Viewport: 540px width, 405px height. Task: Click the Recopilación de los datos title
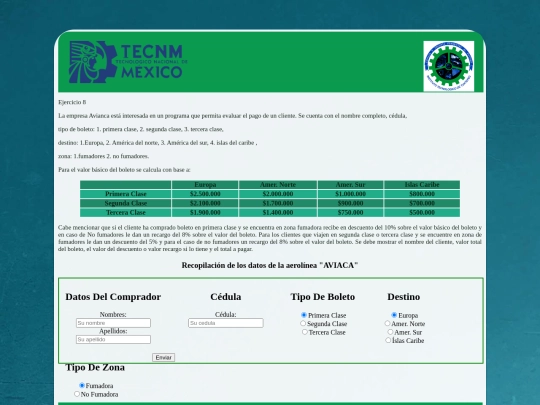[x=270, y=266]
